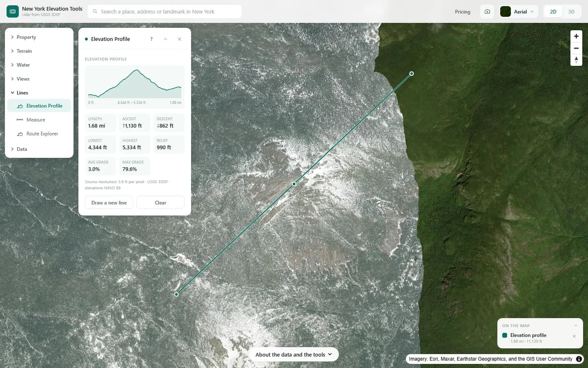Clear the elevation profile line
The width and height of the screenshot is (588, 368).
pyautogui.click(x=160, y=203)
